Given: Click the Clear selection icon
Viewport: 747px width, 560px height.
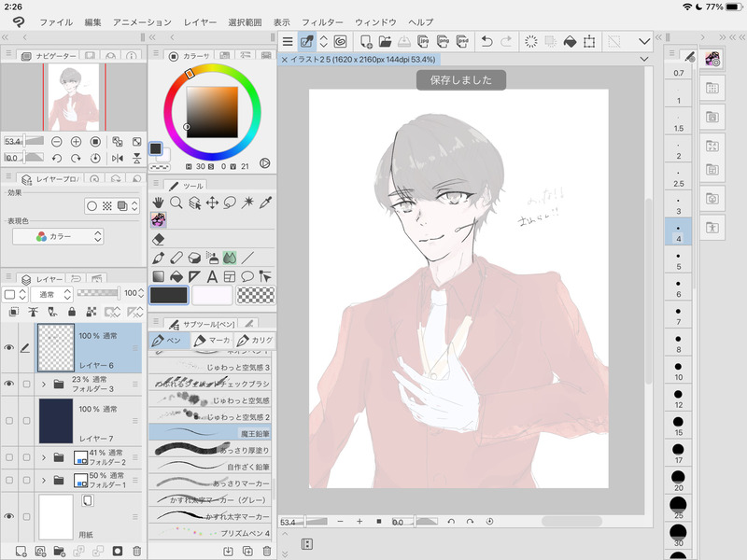Looking at the screenshot, I should pos(530,41).
